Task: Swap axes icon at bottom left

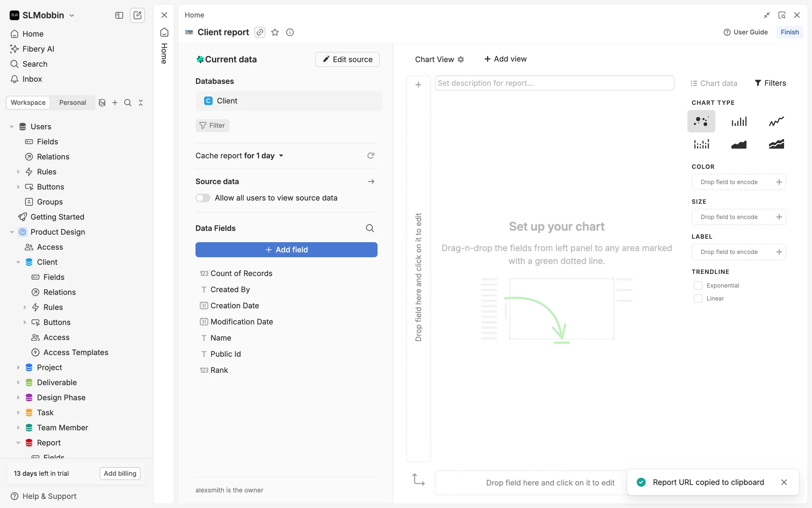Action: coord(418,480)
